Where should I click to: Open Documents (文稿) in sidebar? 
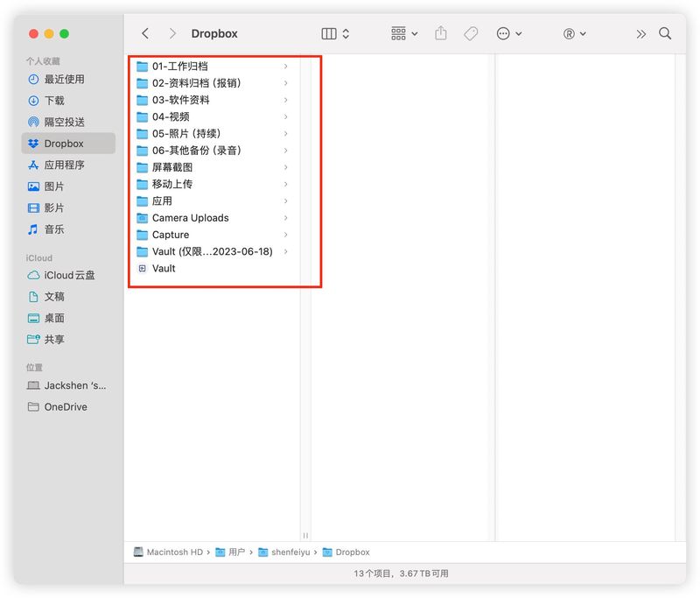tap(68, 297)
